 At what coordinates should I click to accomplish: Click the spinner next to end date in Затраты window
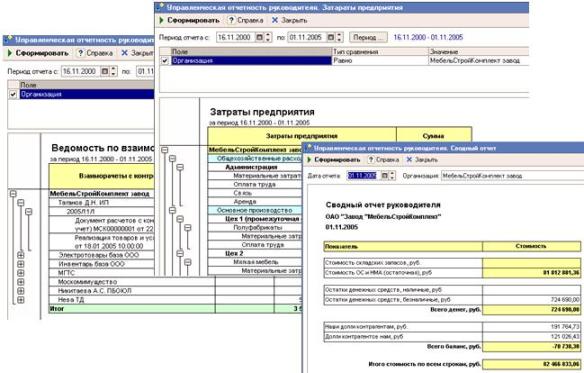coord(339,37)
